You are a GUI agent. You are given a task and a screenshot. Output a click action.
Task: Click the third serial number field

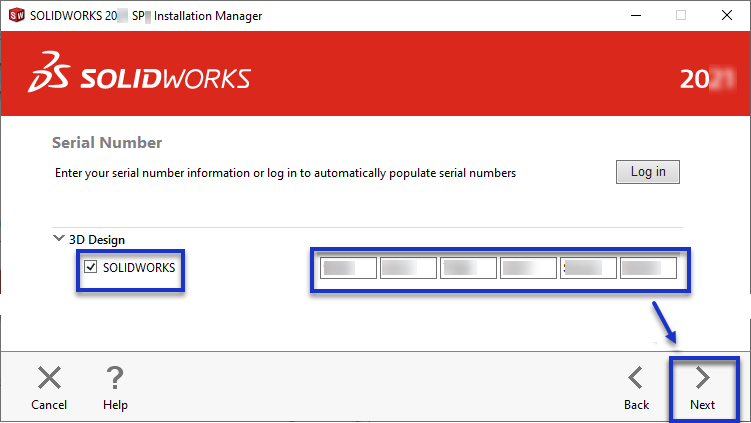point(468,268)
